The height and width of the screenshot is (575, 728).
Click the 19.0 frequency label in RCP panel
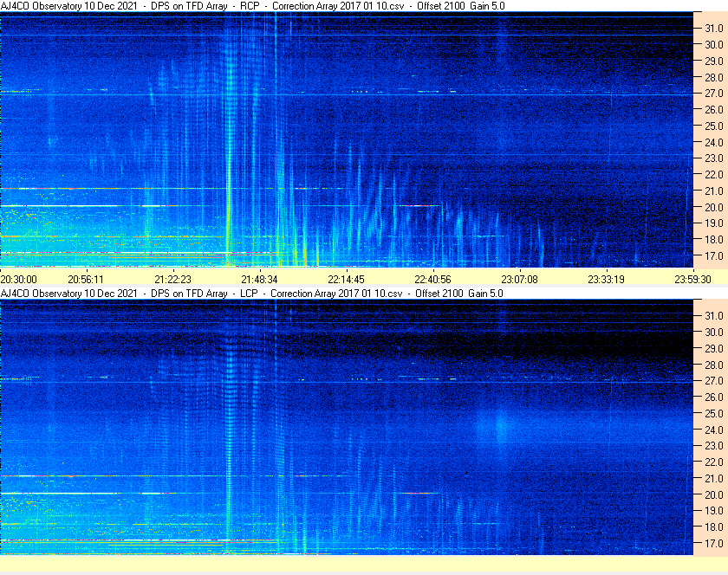pos(714,223)
